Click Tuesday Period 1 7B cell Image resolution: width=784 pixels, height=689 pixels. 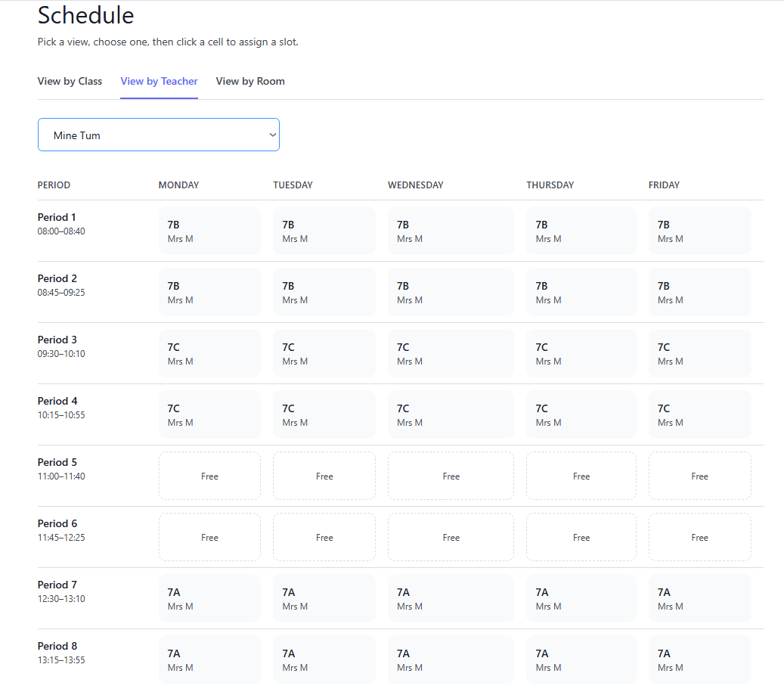[324, 231]
